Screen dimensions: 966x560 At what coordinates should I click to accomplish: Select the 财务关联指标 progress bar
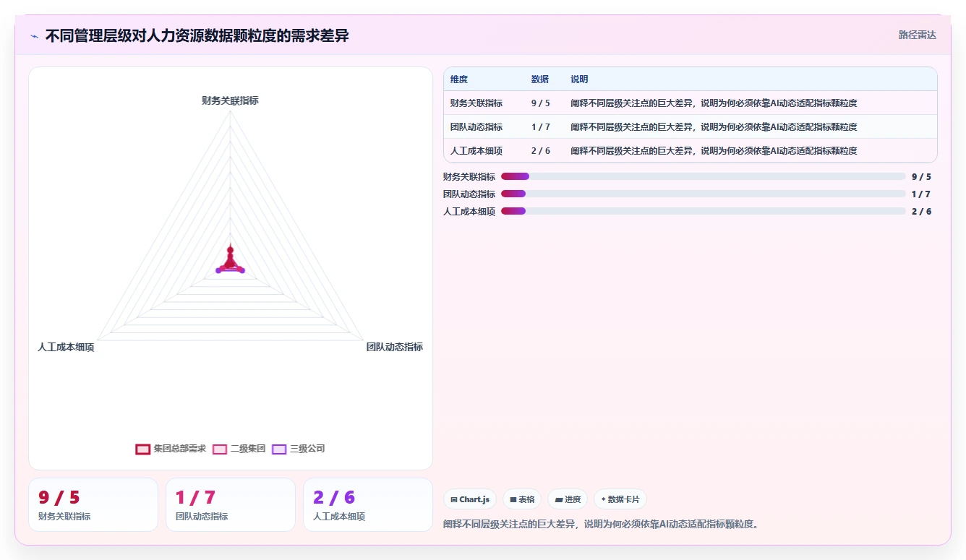click(703, 176)
